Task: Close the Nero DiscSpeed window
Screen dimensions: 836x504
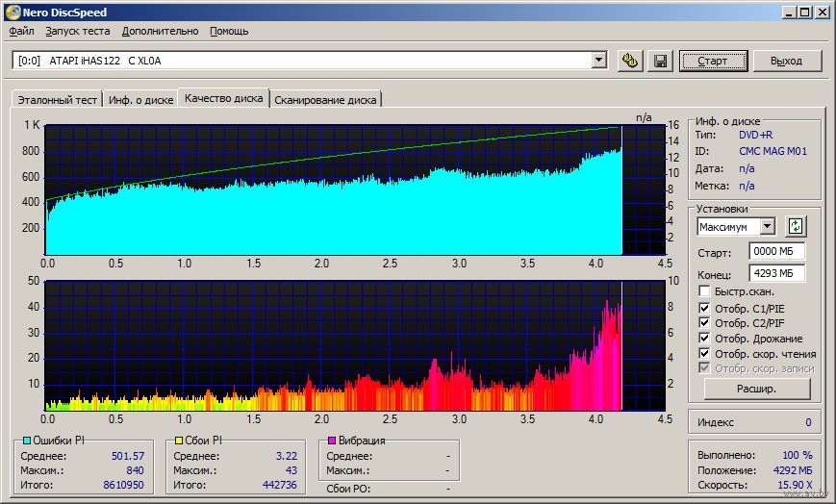Action: (823, 13)
